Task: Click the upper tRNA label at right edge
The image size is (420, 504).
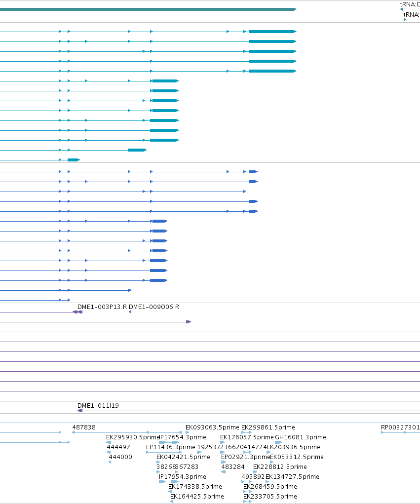Action: coord(410,4)
